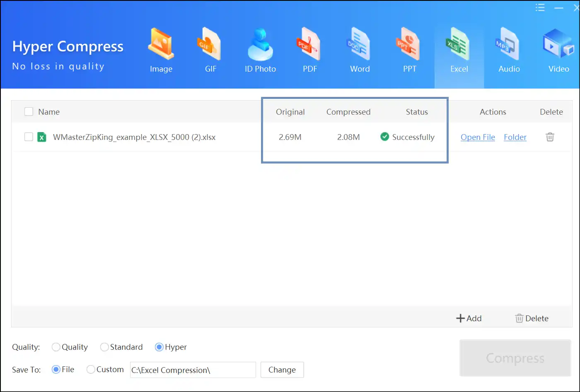Click the Hyper Compress title text
The image size is (580, 392).
[x=68, y=47]
